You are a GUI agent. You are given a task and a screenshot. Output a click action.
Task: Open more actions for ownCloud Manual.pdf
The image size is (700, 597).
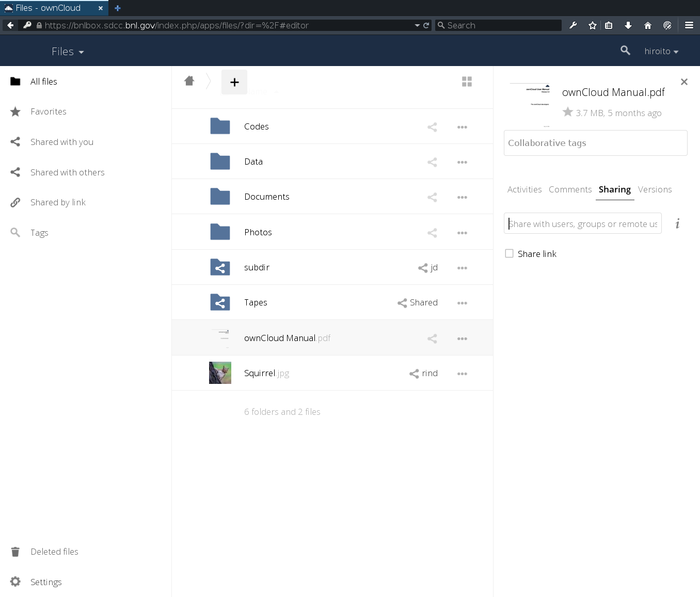[x=462, y=338]
